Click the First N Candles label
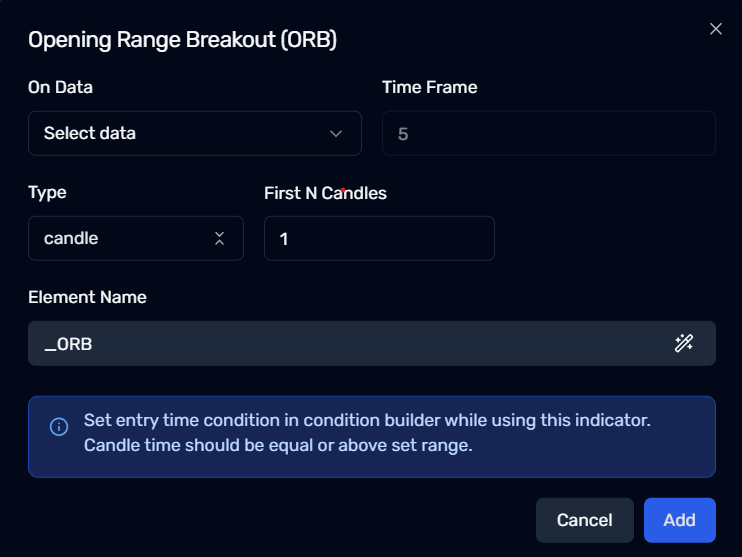 pos(326,193)
